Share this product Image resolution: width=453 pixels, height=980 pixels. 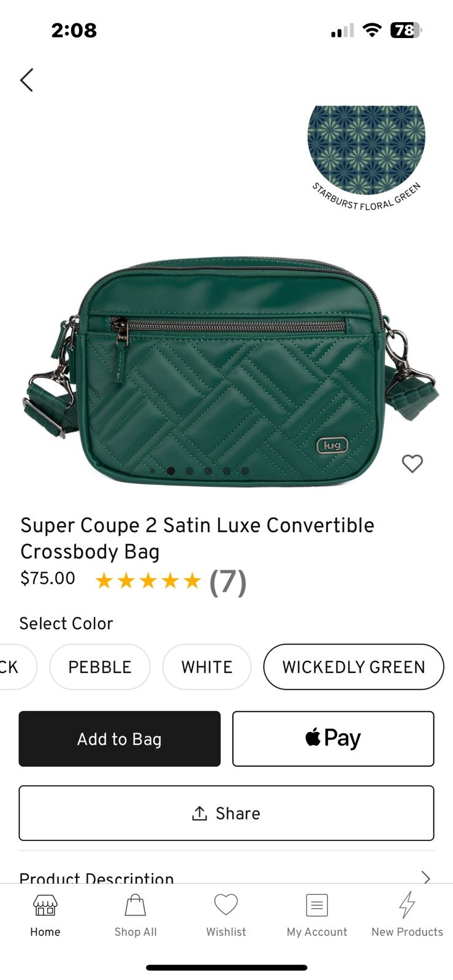(226, 813)
